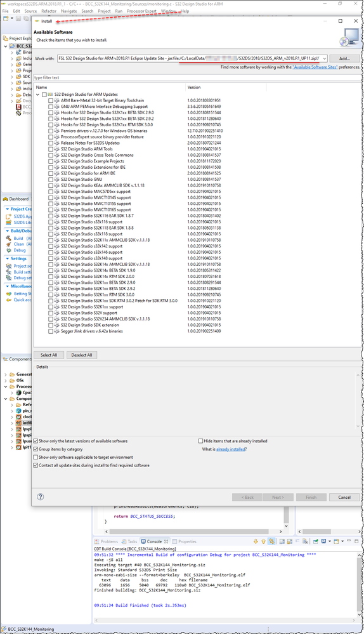Screen dimensions: 364x634
Task: Click the Save icon in main toolbar
Action: point(18,18)
